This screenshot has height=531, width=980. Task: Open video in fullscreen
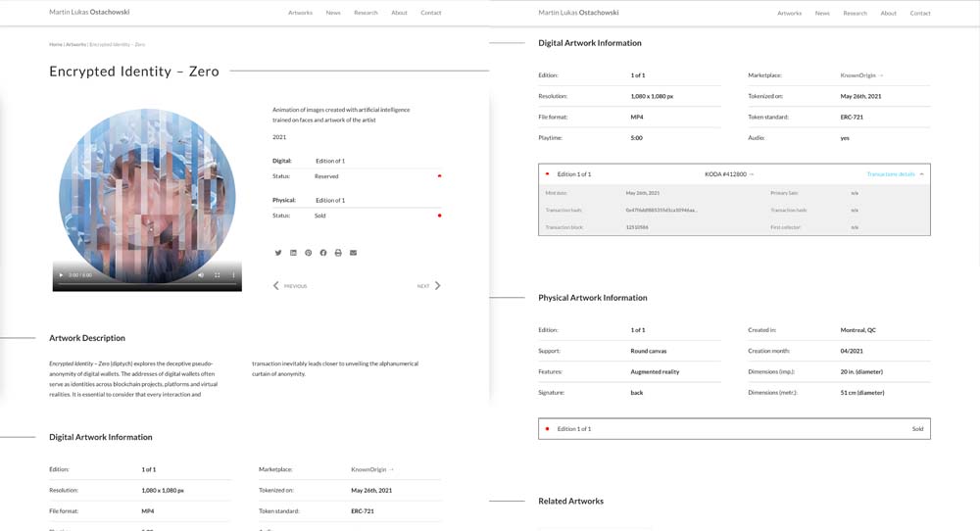click(x=217, y=275)
